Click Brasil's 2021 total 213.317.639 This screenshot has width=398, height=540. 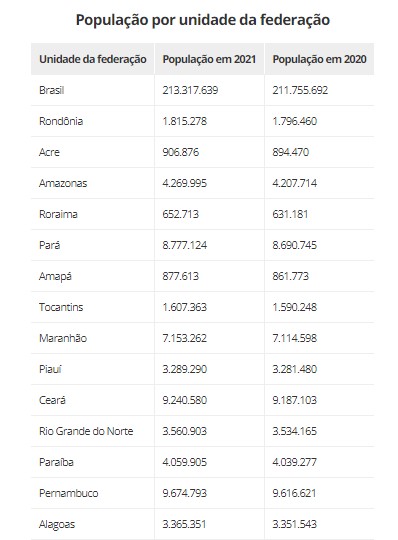(190, 90)
